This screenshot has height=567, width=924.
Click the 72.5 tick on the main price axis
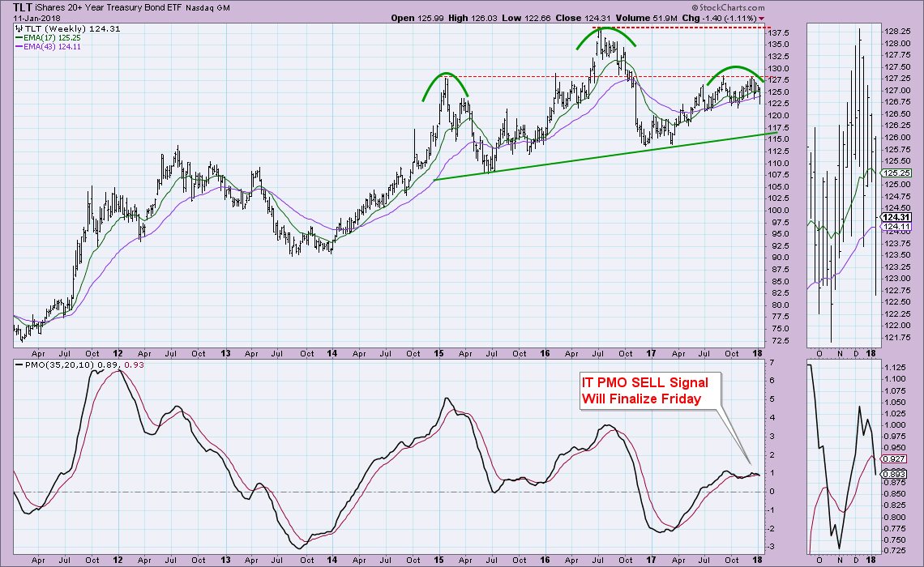(781, 341)
